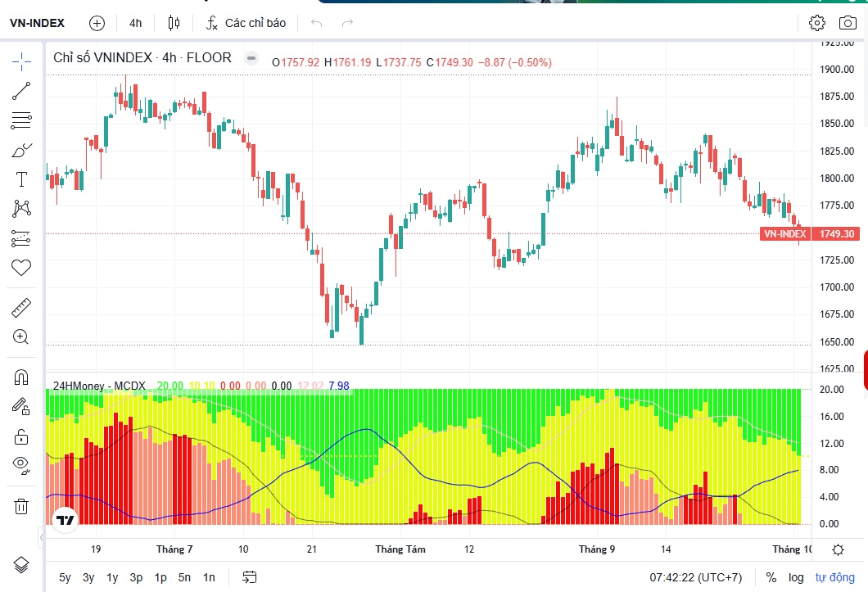Toggle lock all drawing tools
The width and height of the screenshot is (868, 592).
(x=21, y=436)
